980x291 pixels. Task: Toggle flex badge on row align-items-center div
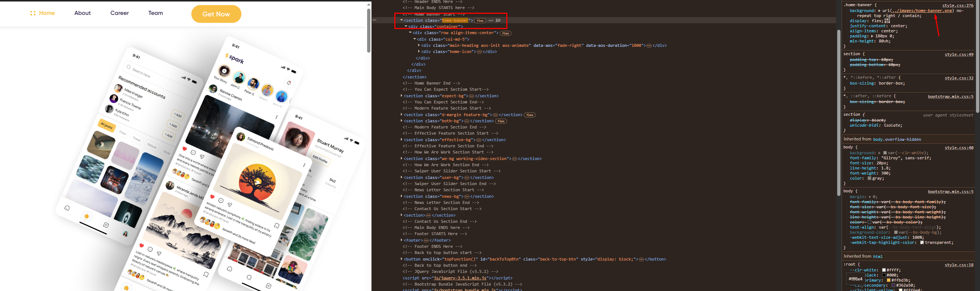(505, 33)
